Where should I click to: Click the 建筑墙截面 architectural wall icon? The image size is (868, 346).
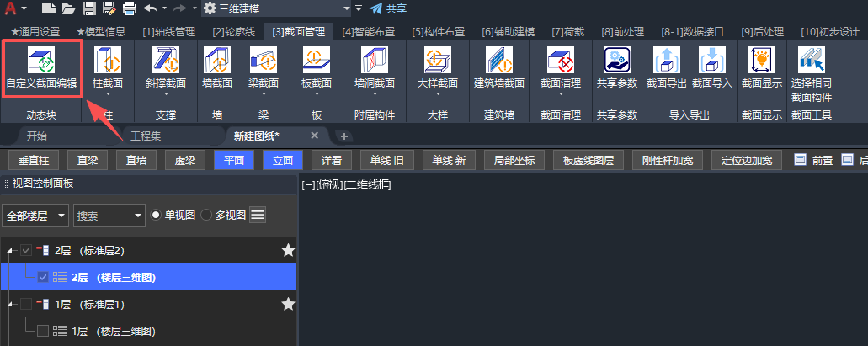pos(498,60)
